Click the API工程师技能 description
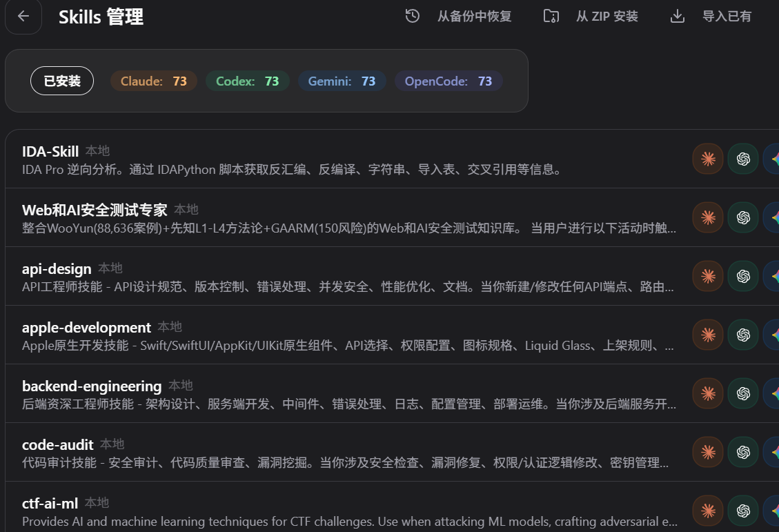 [348, 287]
